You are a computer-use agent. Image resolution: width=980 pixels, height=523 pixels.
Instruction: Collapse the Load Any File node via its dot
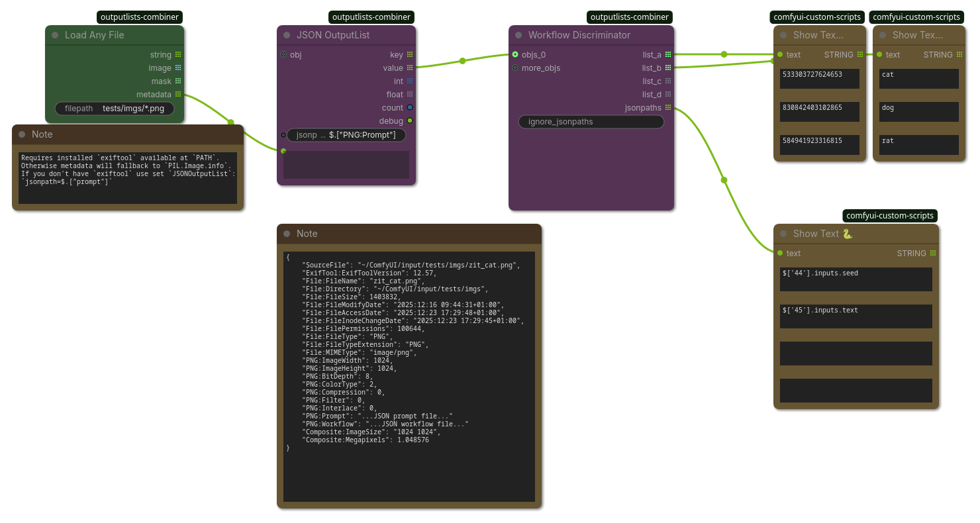[56, 35]
